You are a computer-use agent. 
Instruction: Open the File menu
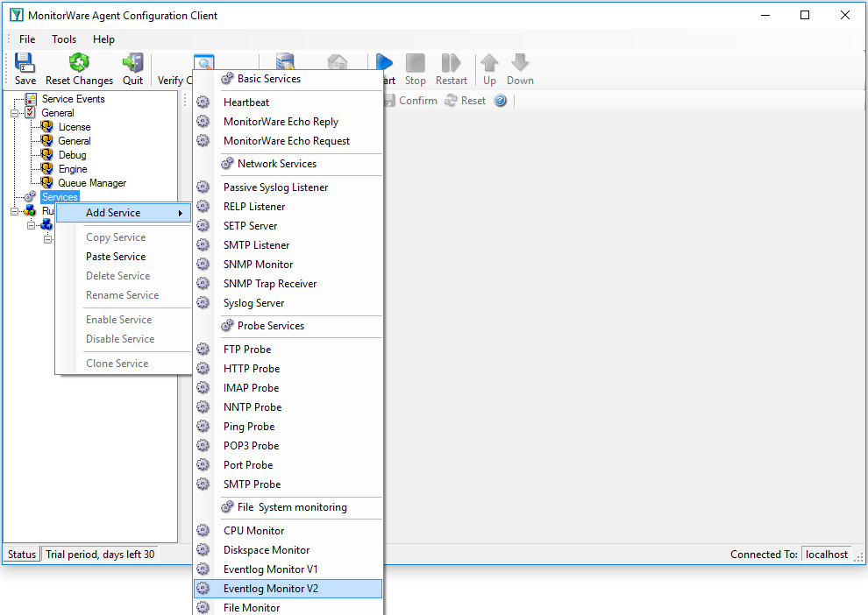27,39
